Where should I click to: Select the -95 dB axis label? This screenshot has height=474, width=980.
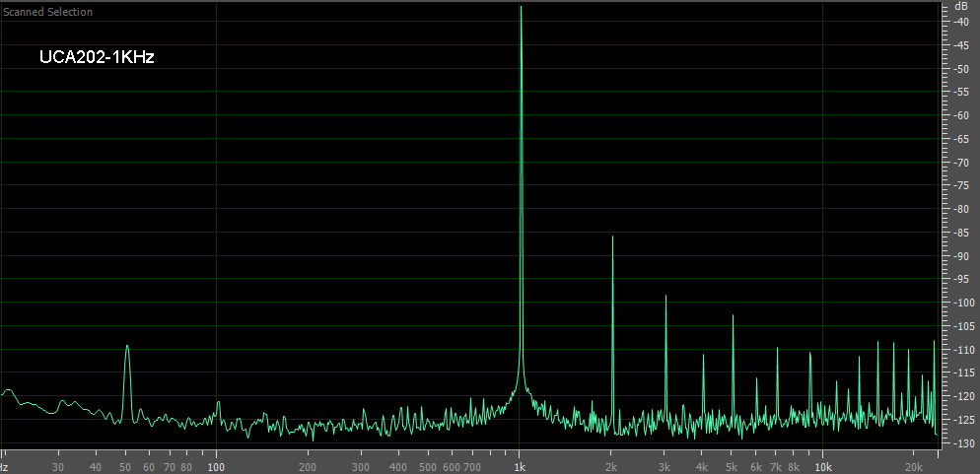[x=960, y=280]
